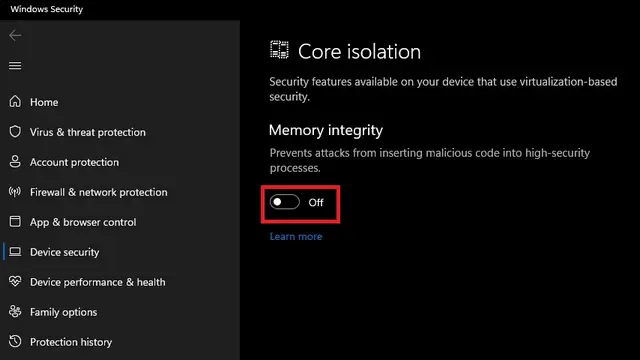640x360 pixels.
Task: Turn on the Memory integrity toggle
Action: [284, 202]
